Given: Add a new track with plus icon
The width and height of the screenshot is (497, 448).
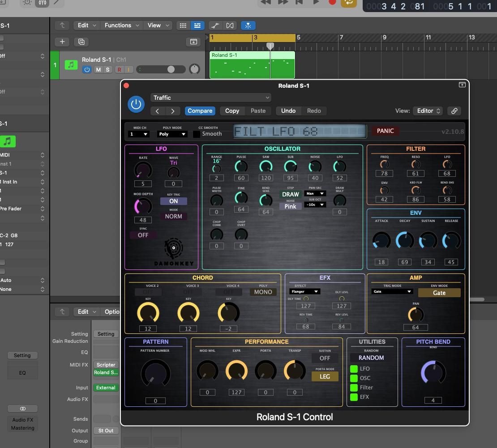Looking at the screenshot, I should [62, 42].
